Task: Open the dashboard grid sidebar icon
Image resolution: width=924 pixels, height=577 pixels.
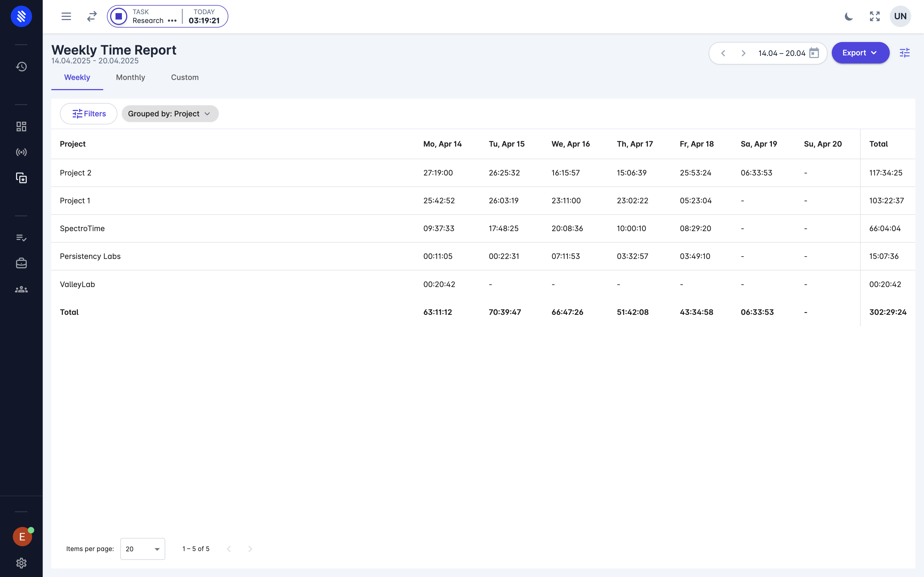Action: click(21, 126)
